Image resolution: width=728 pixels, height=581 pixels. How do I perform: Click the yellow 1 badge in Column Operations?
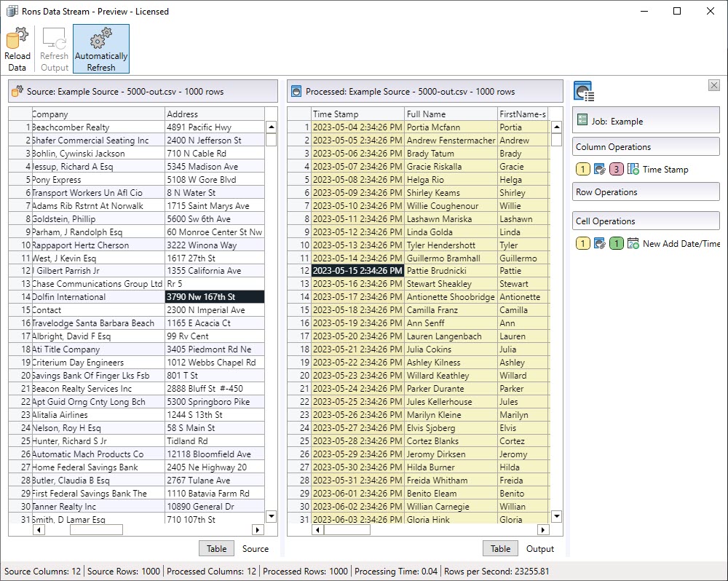pyautogui.click(x=582, y=170)
